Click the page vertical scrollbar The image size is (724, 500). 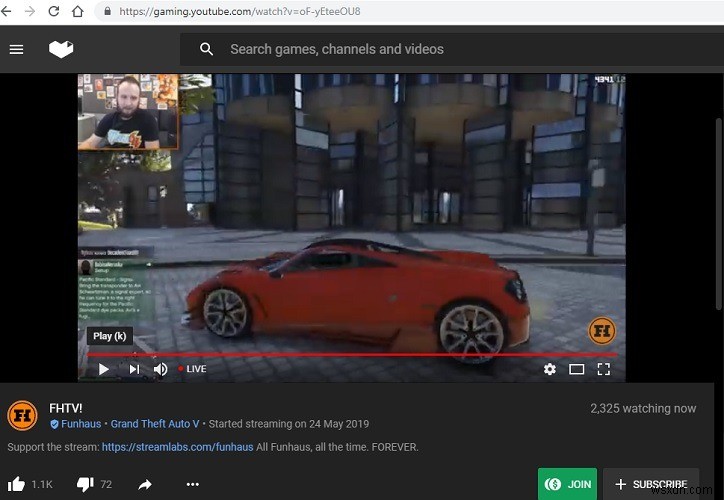(x=718, y=213)
